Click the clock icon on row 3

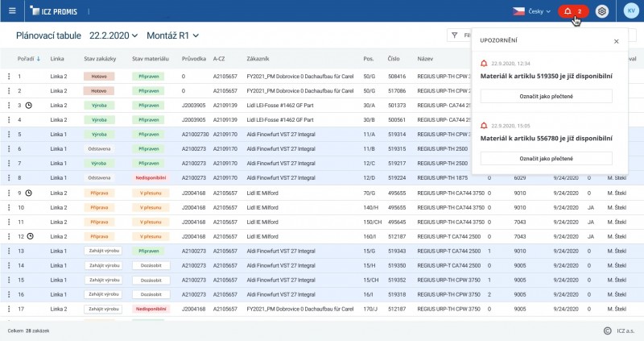[29, 105]
